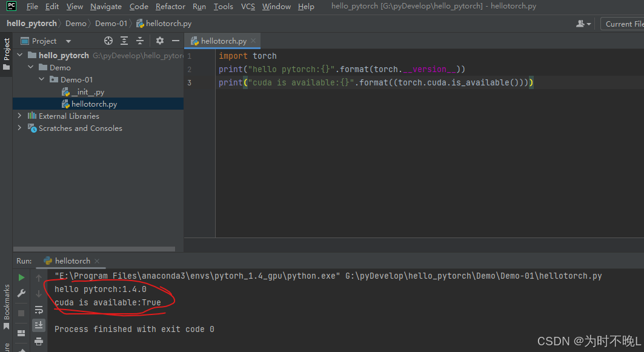Open the Current File configuration selector
The width and height of the screenshot is (644, 352).
click(x=623, y=23)
